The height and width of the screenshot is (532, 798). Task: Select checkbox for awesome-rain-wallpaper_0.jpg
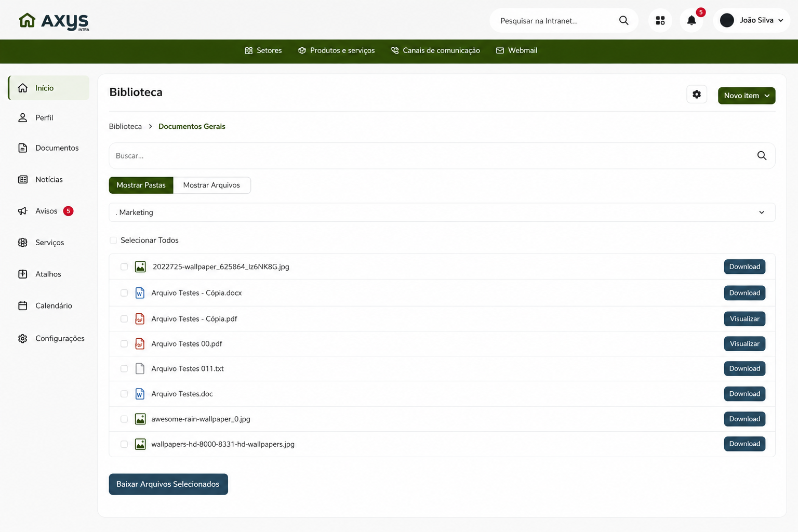pyautogui.click(x=124, y=419)
